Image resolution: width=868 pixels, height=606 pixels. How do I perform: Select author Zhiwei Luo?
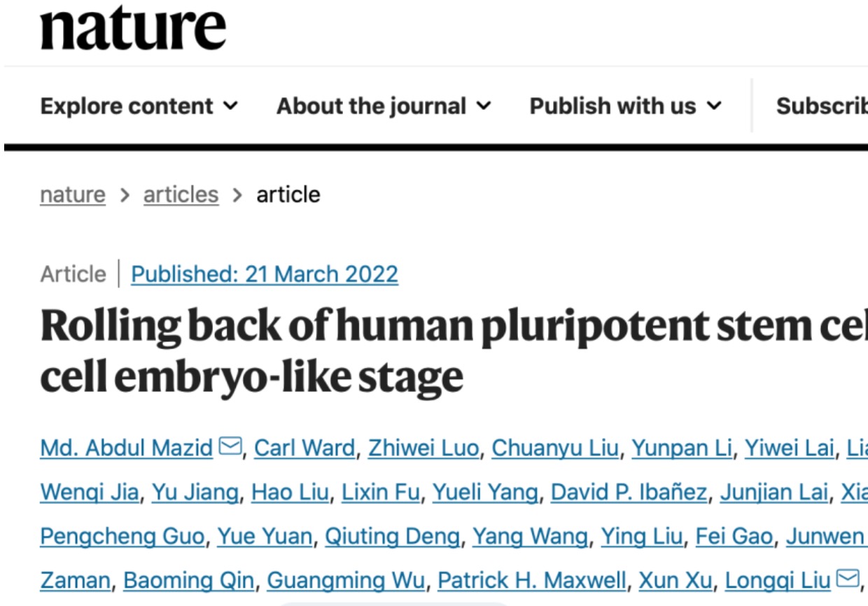point(423,447)
